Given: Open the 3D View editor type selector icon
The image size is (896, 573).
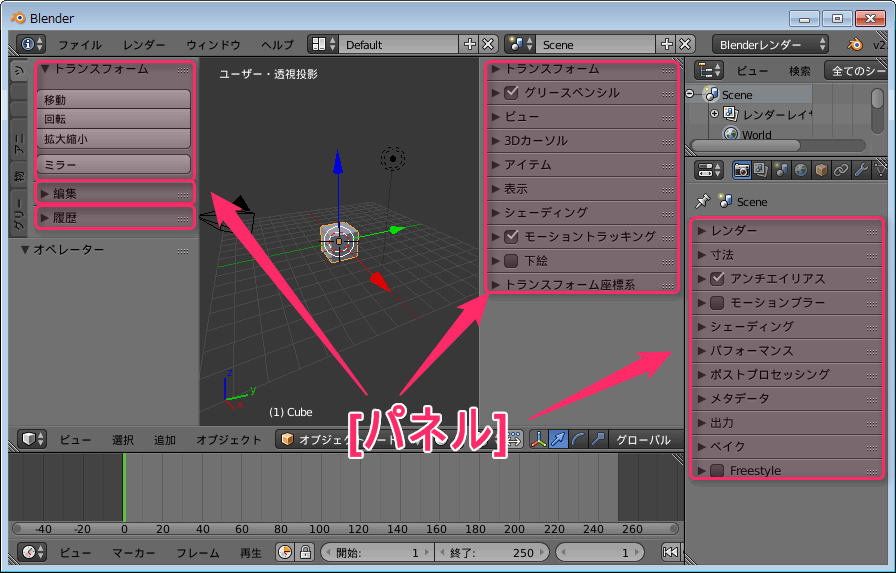Looking at the screenshot, I should click(32, 439).
